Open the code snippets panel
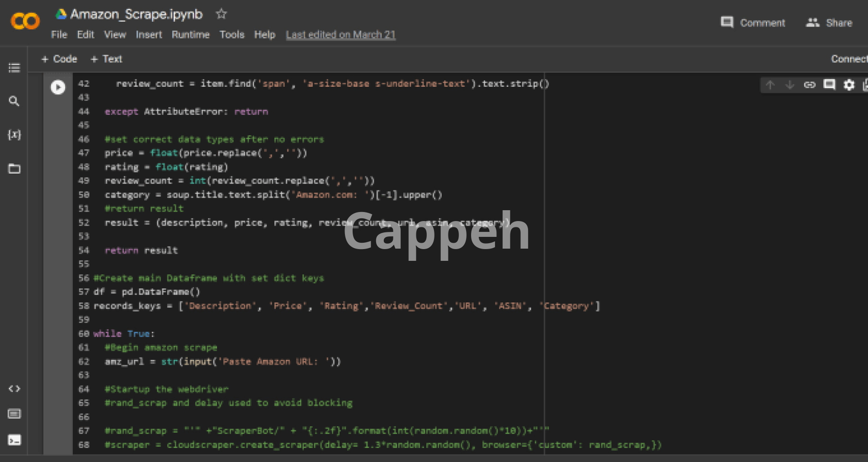The height and width of the screenshot is (462, 868). pos(14,389)
